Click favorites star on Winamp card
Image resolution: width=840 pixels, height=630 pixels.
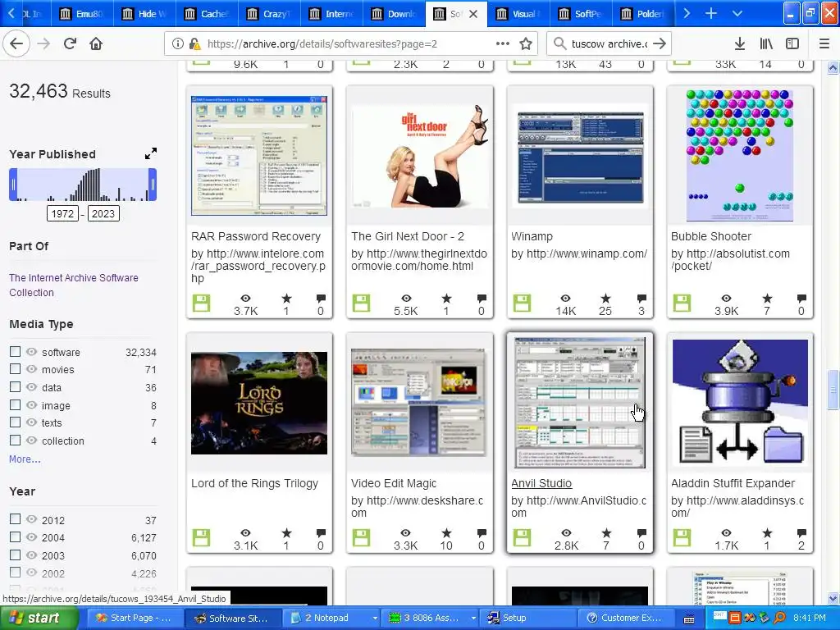(605, 298)
